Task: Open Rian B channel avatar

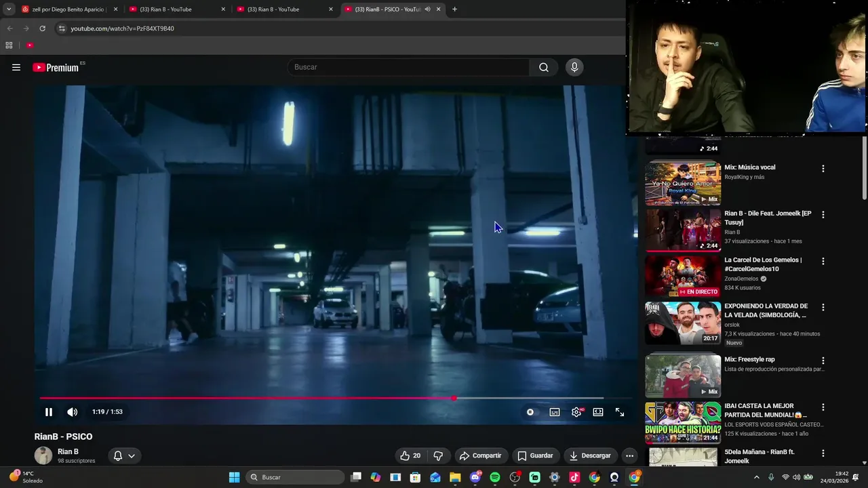Action: [43, 455]
